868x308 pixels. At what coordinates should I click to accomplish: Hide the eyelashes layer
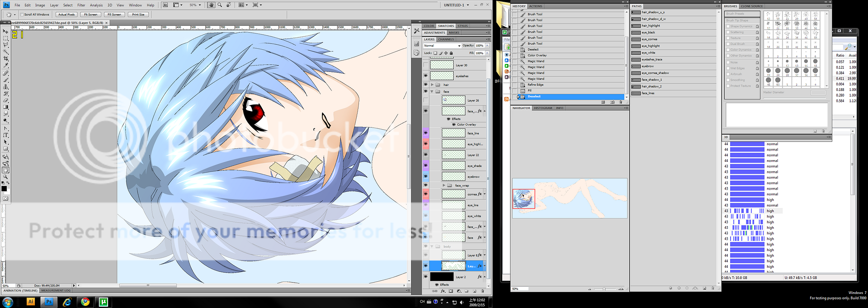tap(425, 76)
